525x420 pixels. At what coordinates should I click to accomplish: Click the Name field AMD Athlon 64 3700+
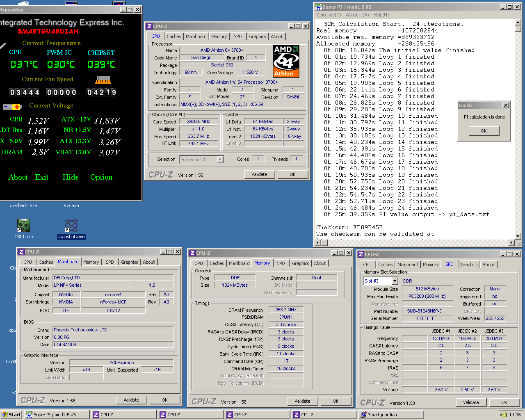tap(222, 50)
